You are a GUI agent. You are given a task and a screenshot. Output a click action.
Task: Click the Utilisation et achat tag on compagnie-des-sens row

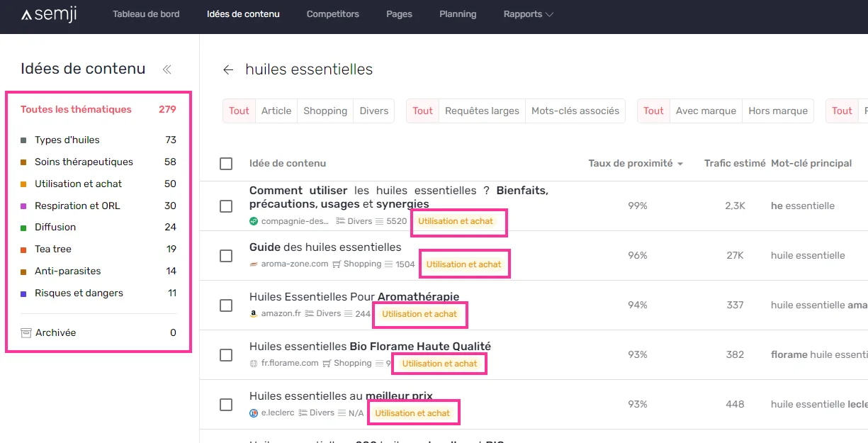(x=456, y=221)
